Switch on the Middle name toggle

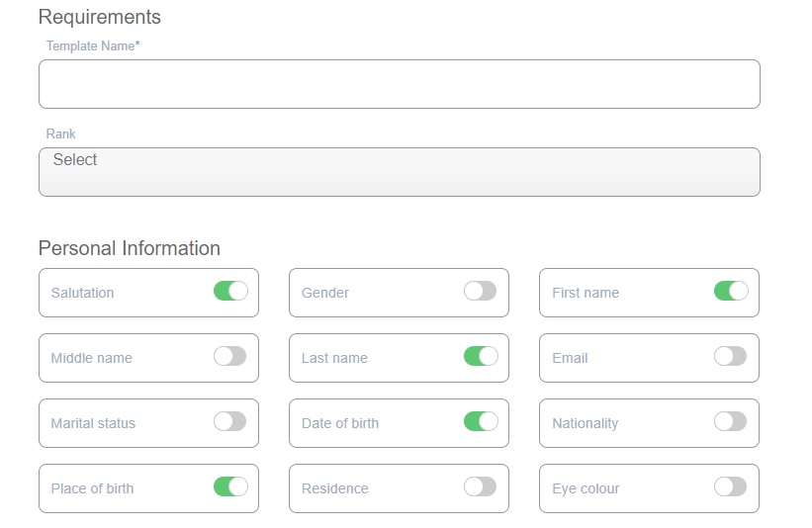coord(229,356)
